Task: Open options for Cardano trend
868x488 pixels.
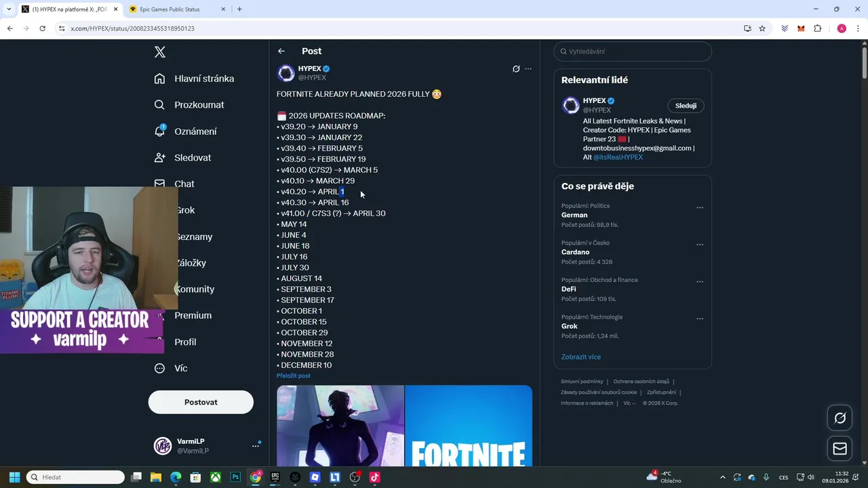Action: 700,245
